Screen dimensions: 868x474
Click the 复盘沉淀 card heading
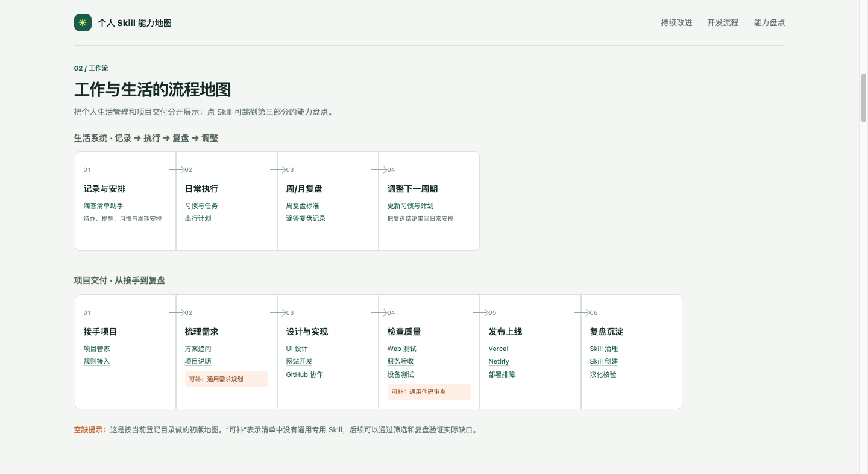607,332
